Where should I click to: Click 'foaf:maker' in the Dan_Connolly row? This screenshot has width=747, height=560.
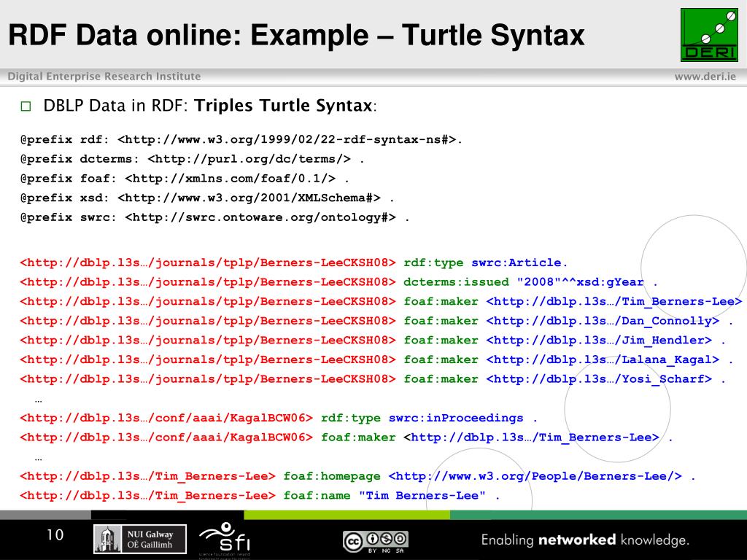pyautogui.click(x=441, y=322)
